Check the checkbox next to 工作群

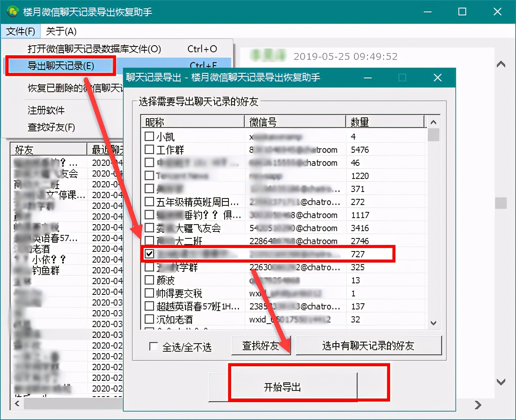(x=149, y=150)
